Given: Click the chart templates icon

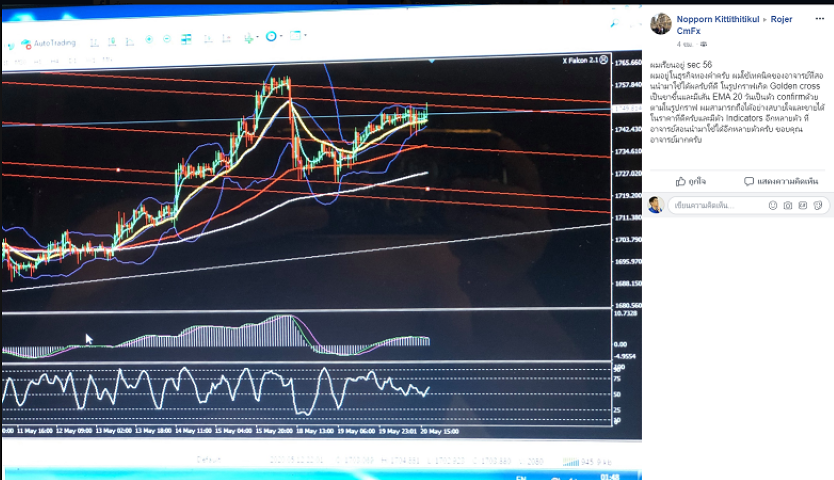Looking at the screenshot, I should tap(295, 36).
